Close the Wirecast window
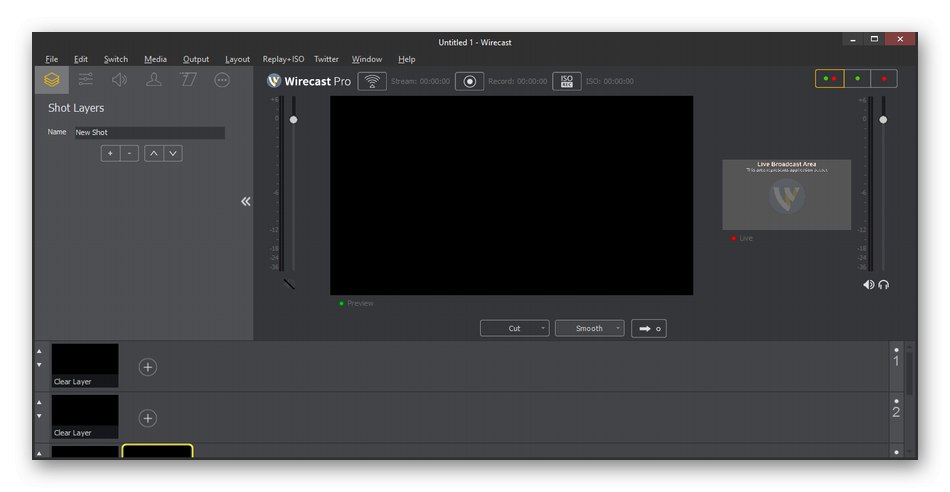The width and height of the screenshot is (950, 492). pos(900,39)
